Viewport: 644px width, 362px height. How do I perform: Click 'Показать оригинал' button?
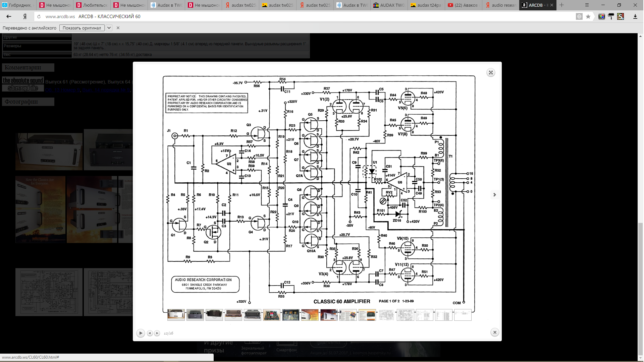[x=82, y=28]
